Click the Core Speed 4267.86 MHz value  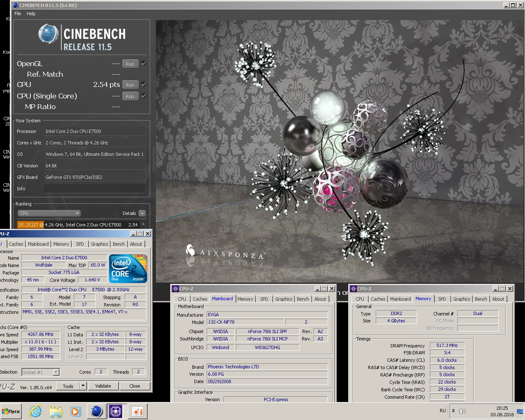pyautogui.click(x=41, y=334)
